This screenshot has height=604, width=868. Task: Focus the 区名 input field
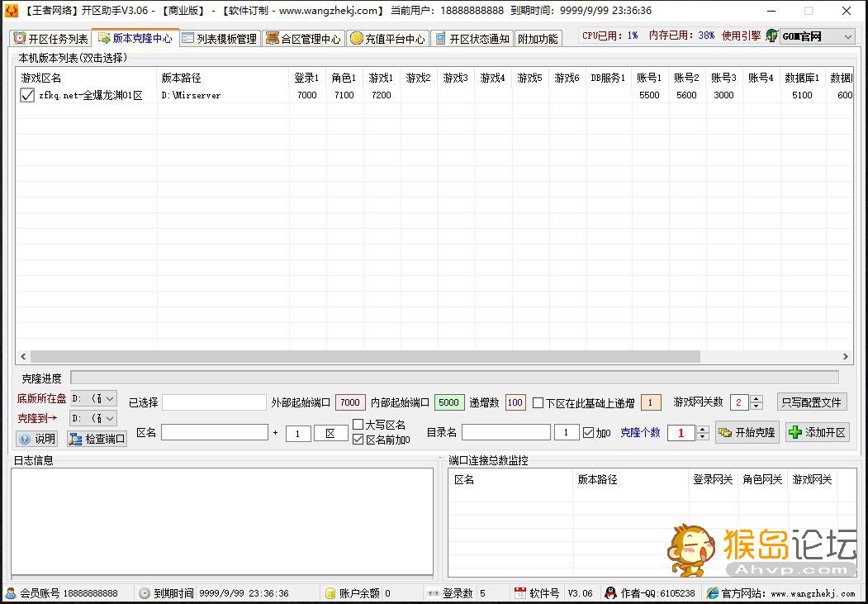(215, 432)
